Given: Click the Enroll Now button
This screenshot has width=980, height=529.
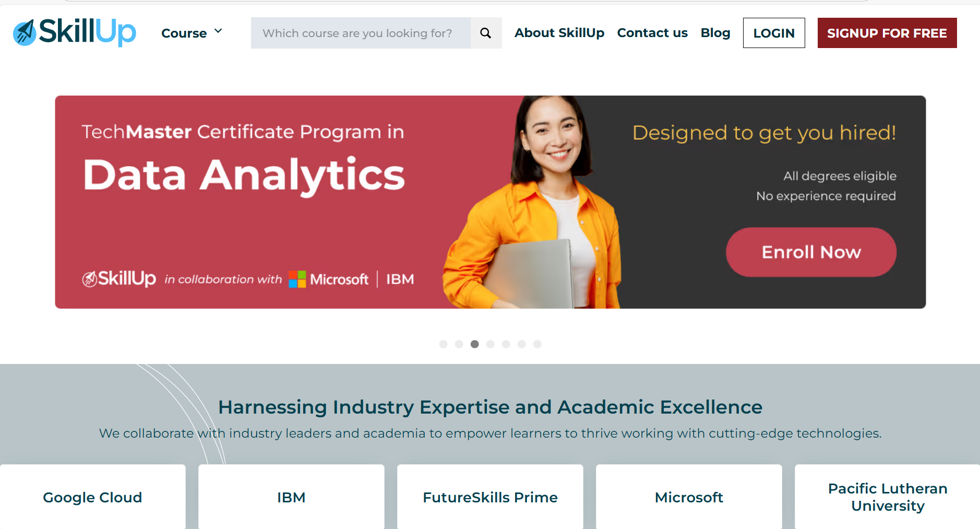Looking at the screenshot, I should [811, 252].
